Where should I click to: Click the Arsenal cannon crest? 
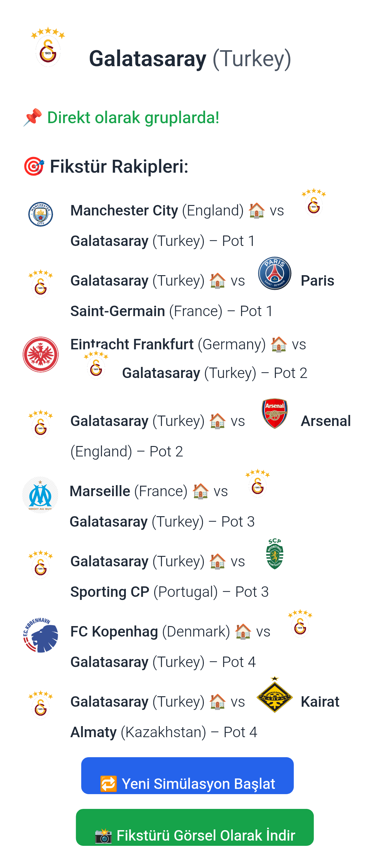(x=275, y=413)
